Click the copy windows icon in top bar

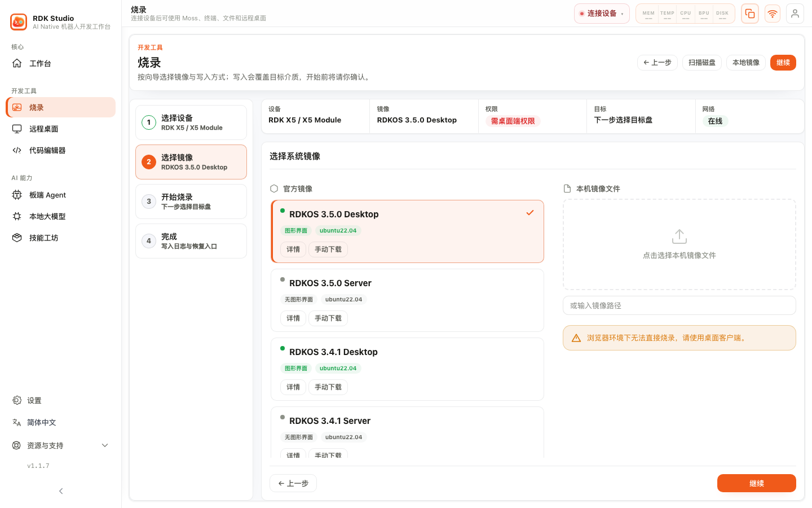[x=750, y=14]
